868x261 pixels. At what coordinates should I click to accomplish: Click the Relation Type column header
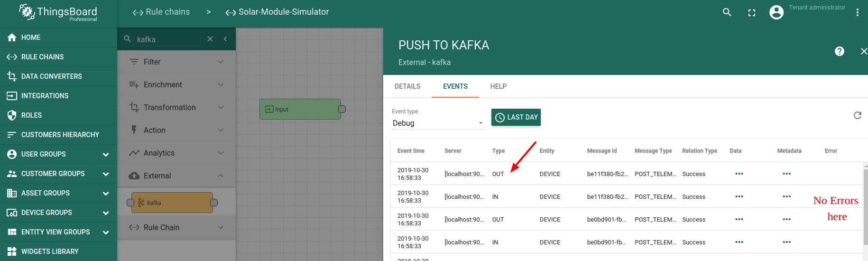click(x=700, y=151)
